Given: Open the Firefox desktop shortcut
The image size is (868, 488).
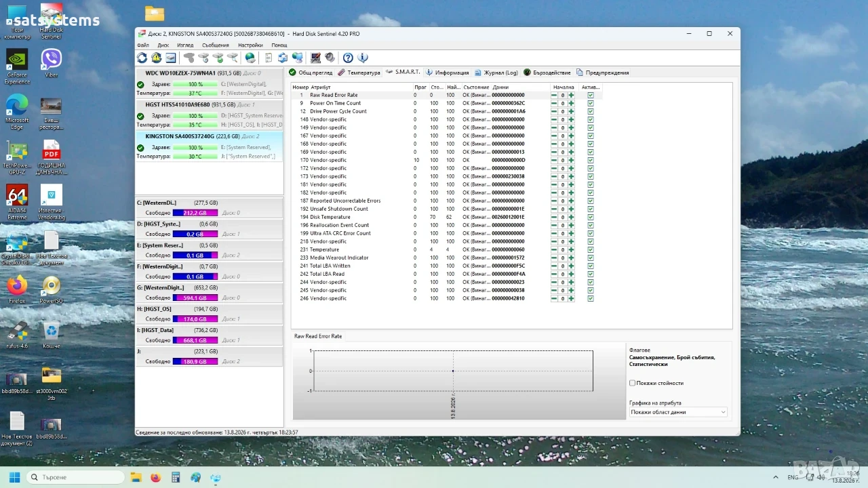Looking at the screenshot, I should [x=17, y=290].
